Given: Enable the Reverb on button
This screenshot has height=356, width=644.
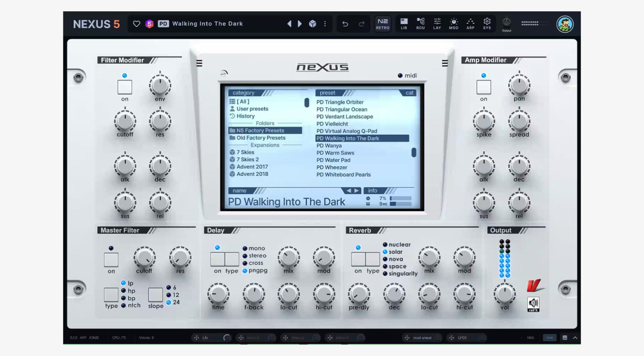Looking at the screenshot, I should (358, 259).
